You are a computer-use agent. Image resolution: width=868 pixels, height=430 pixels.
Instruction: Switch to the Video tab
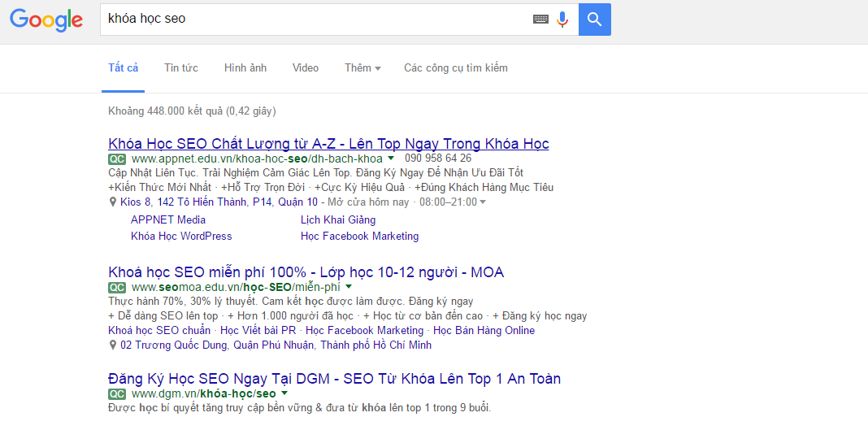[306, 68]
